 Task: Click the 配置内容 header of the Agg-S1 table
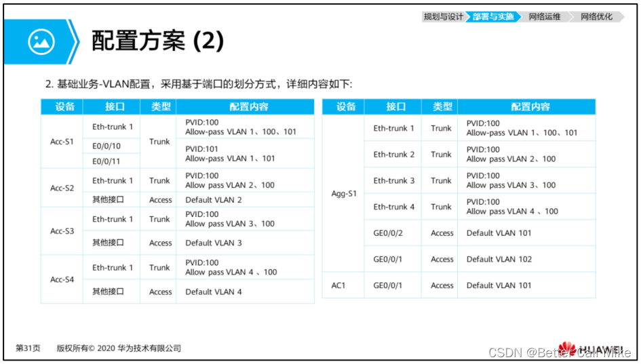(x=526, y=106)
